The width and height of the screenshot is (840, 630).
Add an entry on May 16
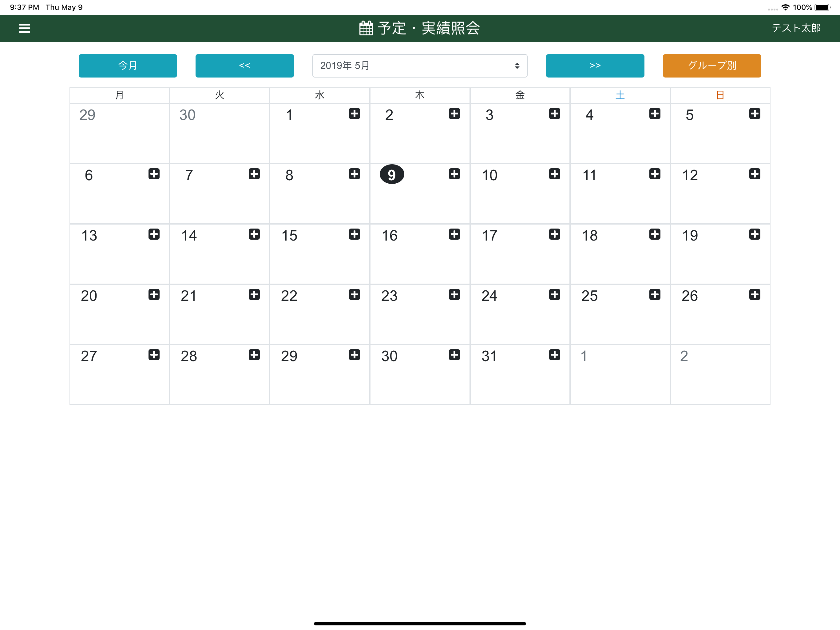[x=454, y=234]
